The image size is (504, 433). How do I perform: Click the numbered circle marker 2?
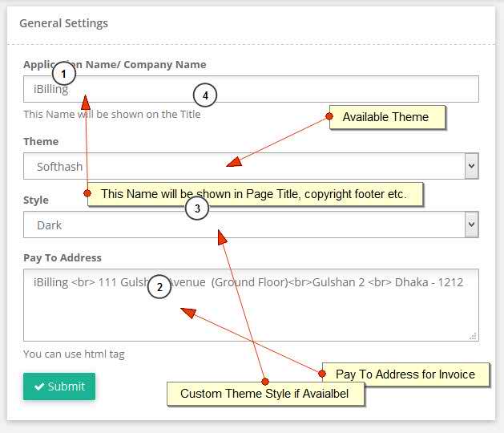pyautogui.click(x=159, y=286)
